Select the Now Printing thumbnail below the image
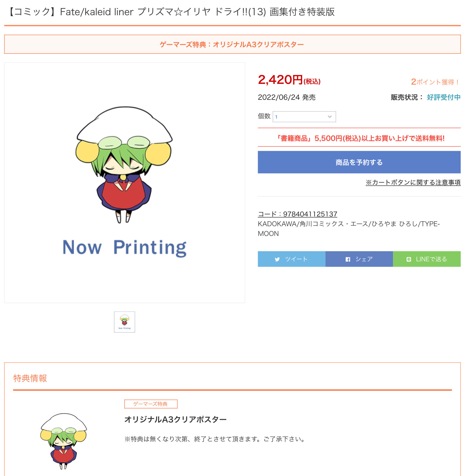The image size is (465, 476). click(x=125, y=322)
